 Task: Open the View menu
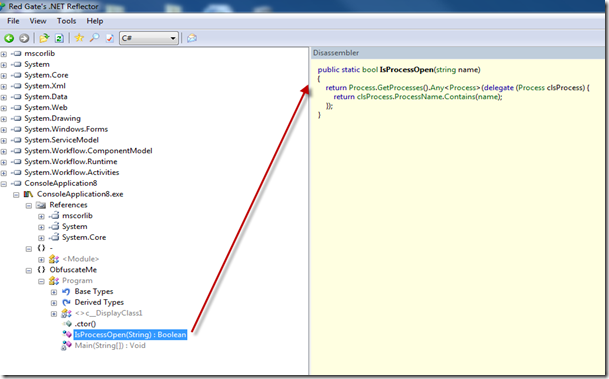coord(38,21)
